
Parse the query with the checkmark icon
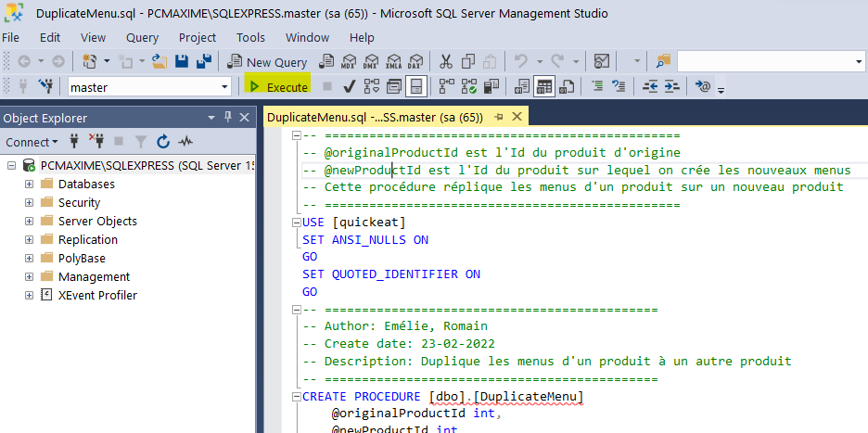[x=349, y=86]
